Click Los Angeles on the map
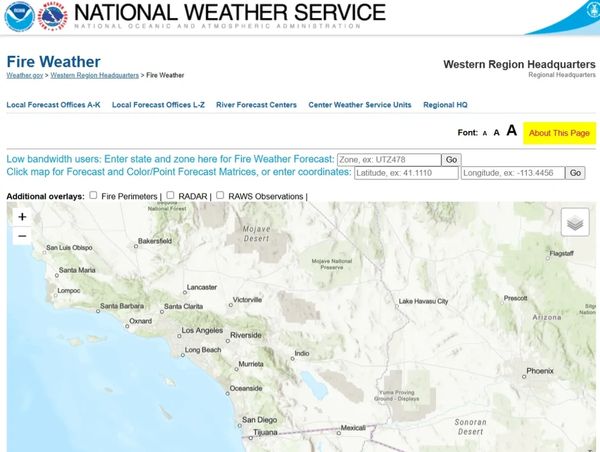The width and height of the screenshot is (600, 452). [x=202, y=330]
